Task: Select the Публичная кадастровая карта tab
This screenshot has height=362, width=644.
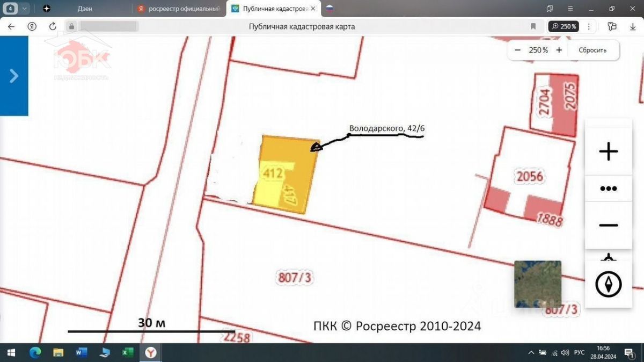Action: [273, 9]
